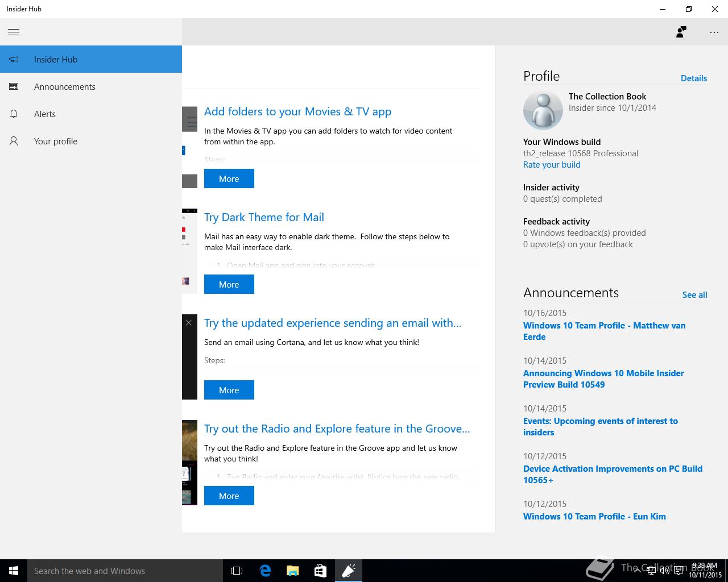Click the 'Your Windows build' heading
Image resolution: width=728 pixels, height=582 pixels.
pyautogui.click(x=562, y=142)
